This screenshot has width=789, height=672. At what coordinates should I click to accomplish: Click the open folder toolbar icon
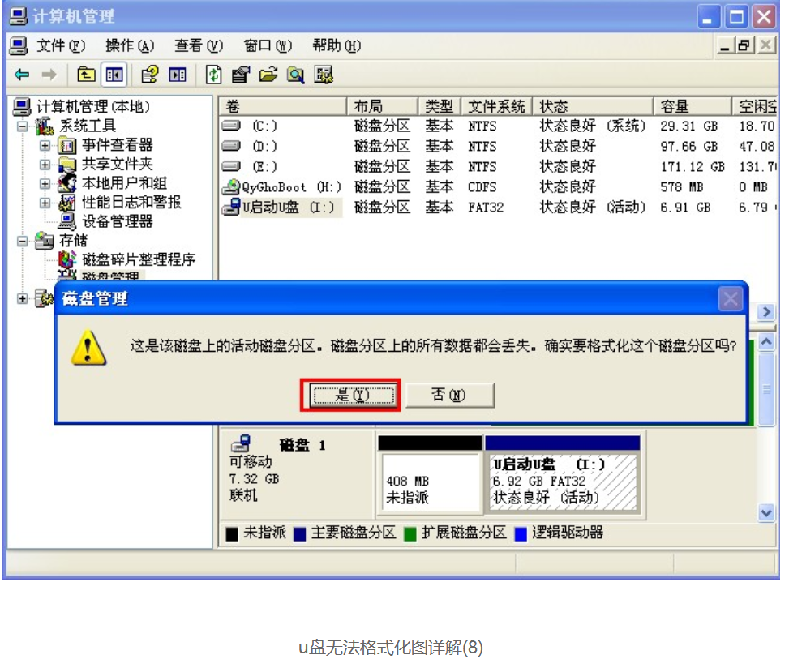tap(268, 75)
